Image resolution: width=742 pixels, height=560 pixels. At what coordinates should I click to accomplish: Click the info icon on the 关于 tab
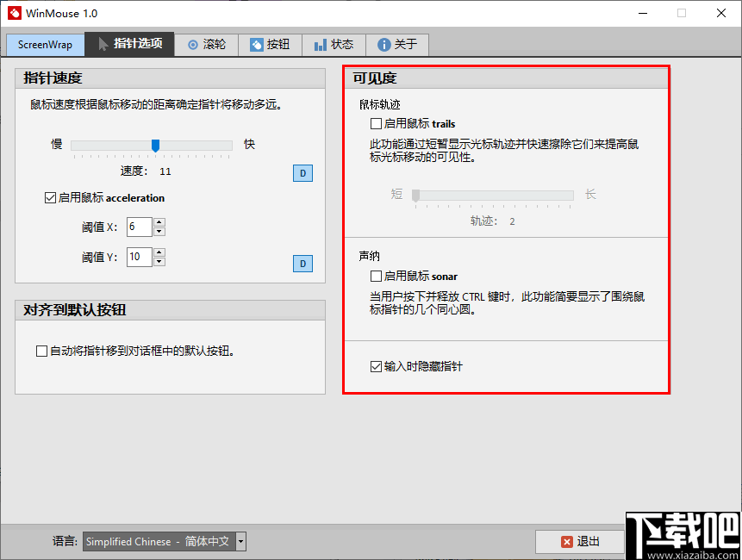[383, 44]
